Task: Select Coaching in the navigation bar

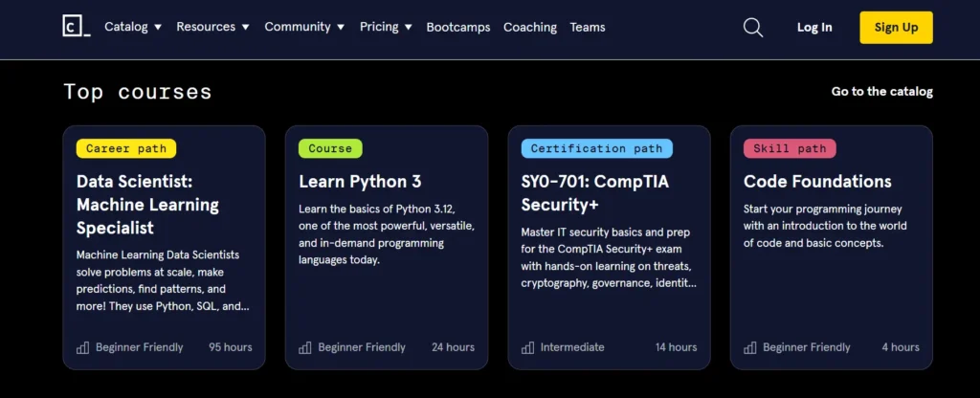Action: coord(529,27)
